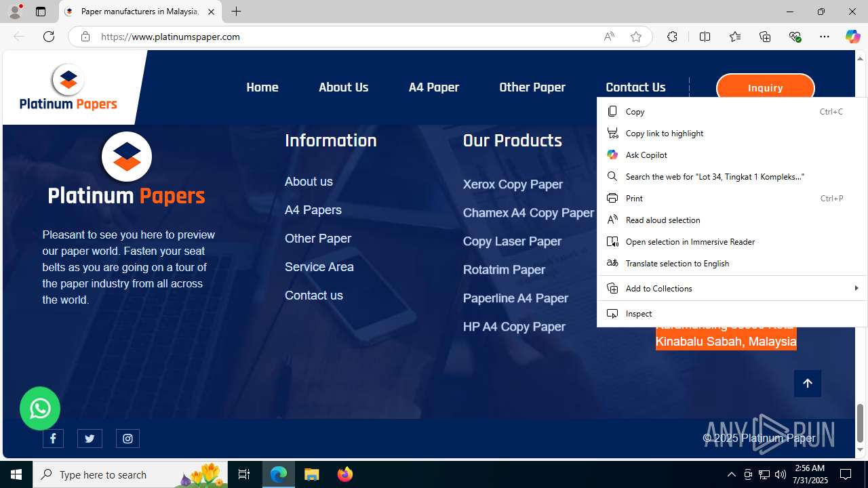Open Xerox Copy Paper product link
Viewport: 868px width, 488px height.
[513, 184]
